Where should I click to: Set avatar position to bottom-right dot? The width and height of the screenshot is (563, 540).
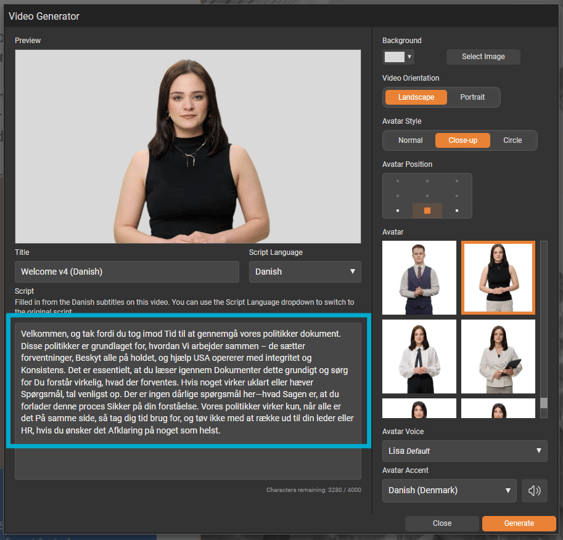pyautogui.click(x=457, y=210)
